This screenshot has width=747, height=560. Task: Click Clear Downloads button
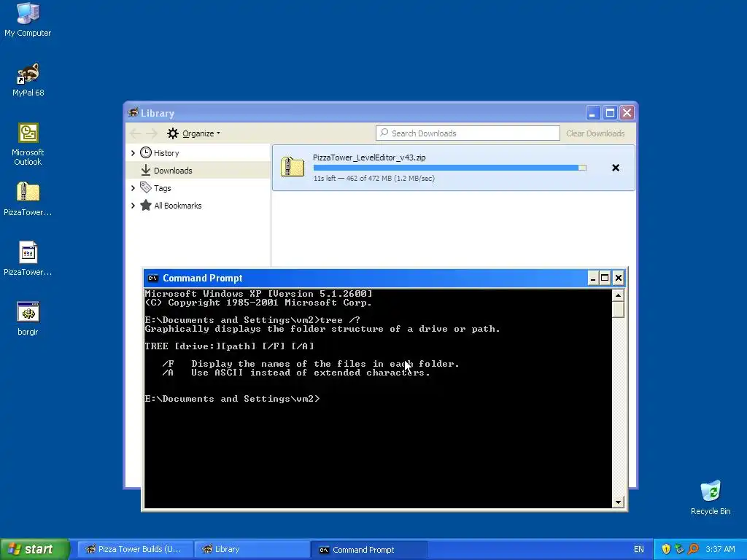coord(595,133)
